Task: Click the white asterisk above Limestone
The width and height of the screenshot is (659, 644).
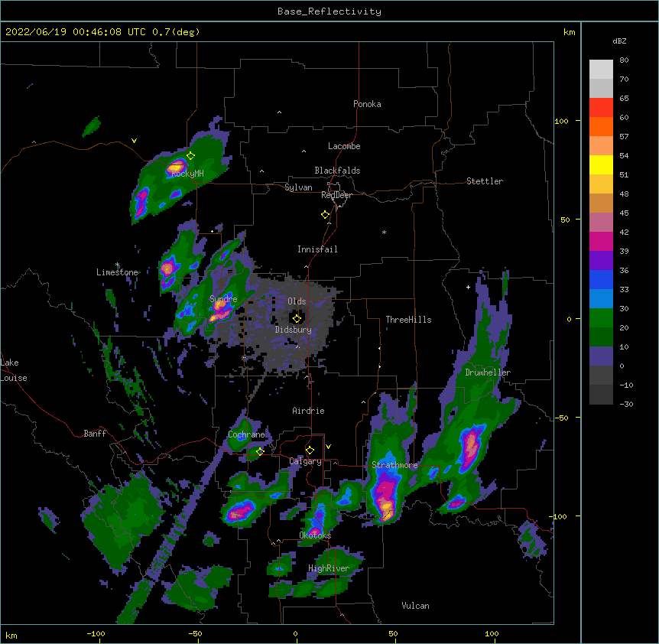Action: 117,265
